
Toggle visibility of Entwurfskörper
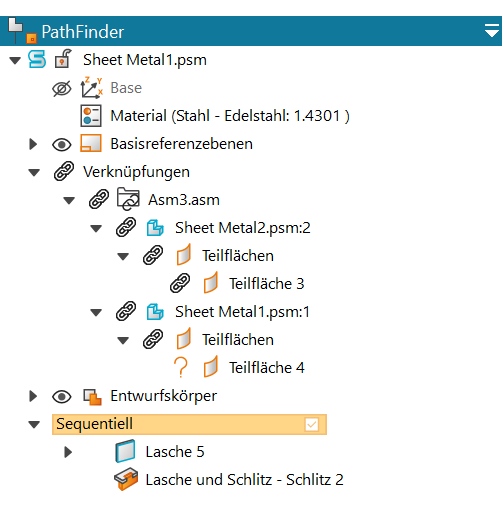click(x=62, y=397)
